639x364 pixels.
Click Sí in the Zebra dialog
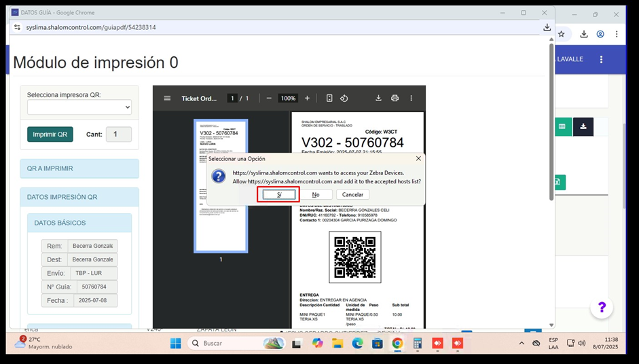pyautogui.click(x=279, y=195)
